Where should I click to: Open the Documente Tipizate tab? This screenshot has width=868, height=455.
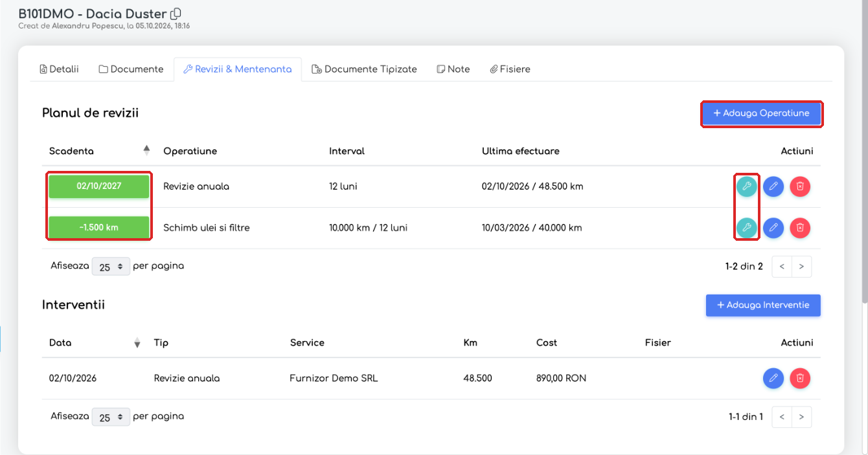pos(364,69)
